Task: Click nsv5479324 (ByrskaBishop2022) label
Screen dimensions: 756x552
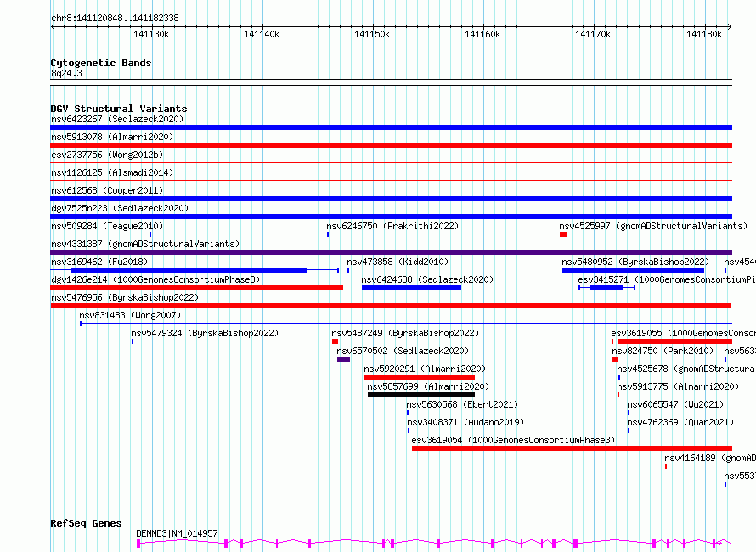Action: tap(205, 333)
